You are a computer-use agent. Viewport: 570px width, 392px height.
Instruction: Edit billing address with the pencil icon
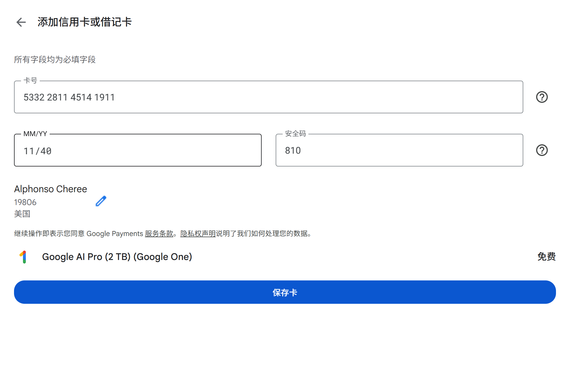[101, 201]
